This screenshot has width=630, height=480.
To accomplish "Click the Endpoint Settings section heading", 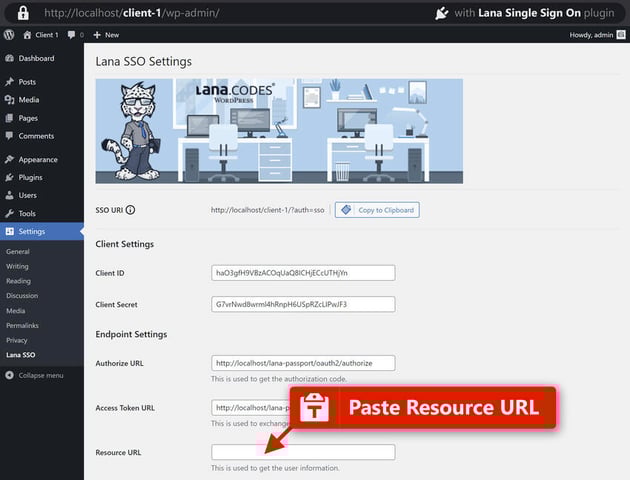I will pyautogui.click(x=131, y=334).
